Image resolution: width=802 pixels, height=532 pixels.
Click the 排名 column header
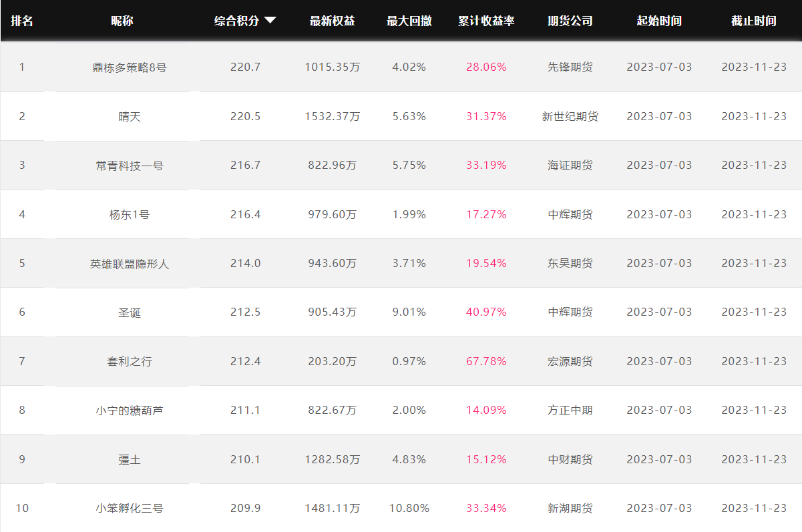tap(22, 21)
